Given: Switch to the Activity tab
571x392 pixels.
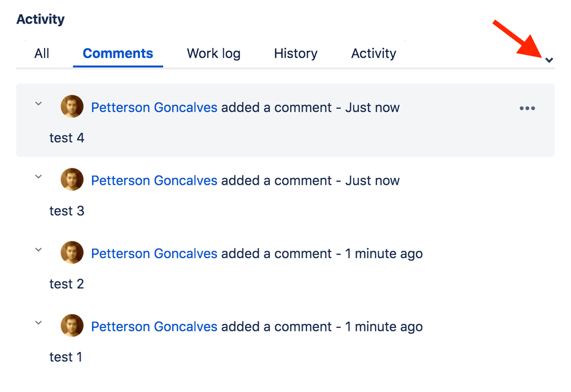Looking at the screenshot, I should pos(373,53).
